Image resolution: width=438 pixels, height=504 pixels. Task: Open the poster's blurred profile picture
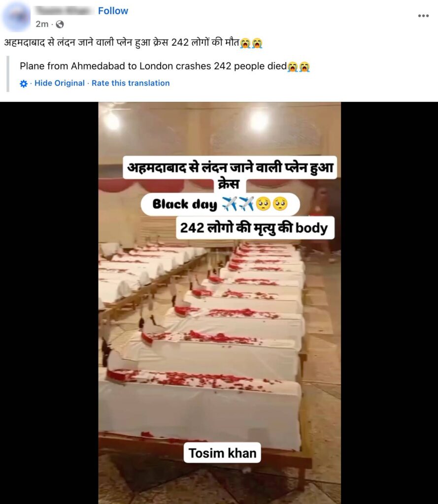(16, 16)
